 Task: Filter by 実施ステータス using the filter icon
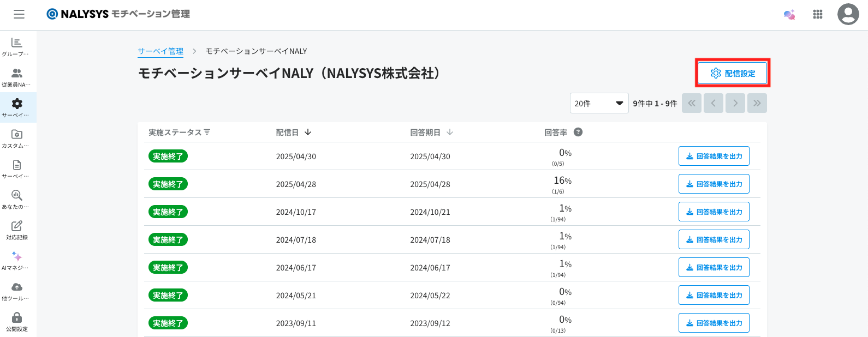(x=207, y=132)
